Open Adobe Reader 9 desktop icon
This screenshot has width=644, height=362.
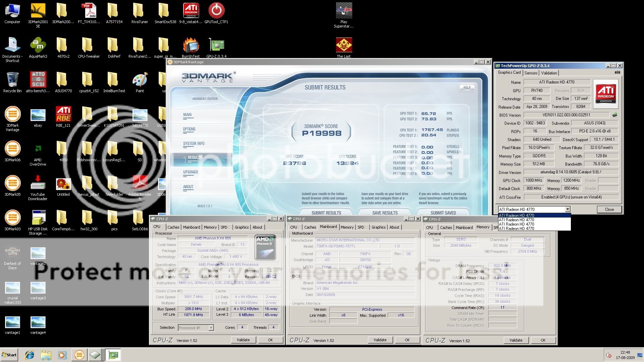(140, 188)
